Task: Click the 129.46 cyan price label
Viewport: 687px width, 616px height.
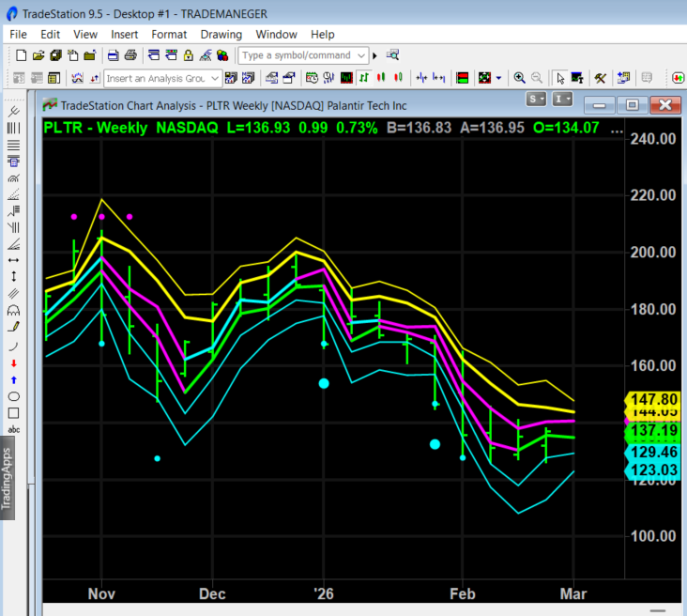Action: [653, 452]
